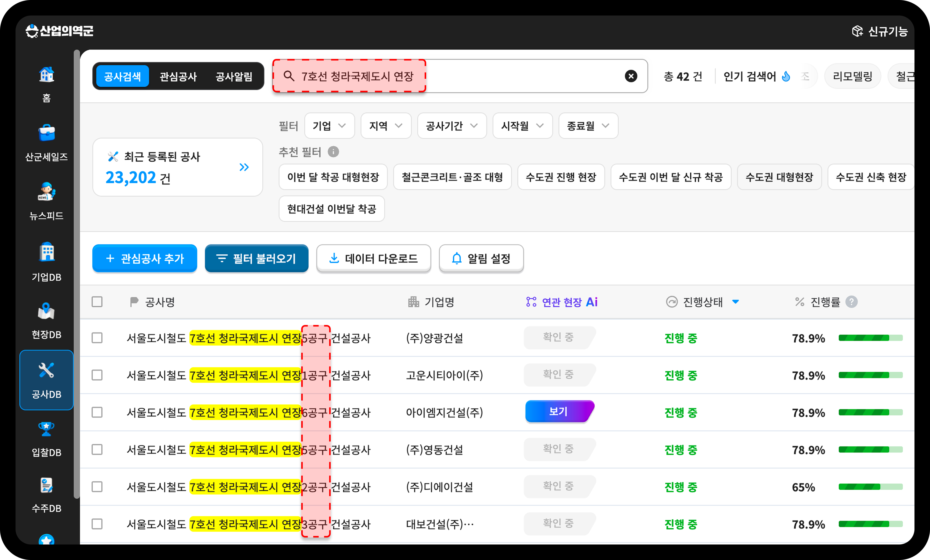Image resolution: width=930 pixels, height=560 pixels.
Task: Switch to the 공사알림 tab
Action: [x=234, y=77]
